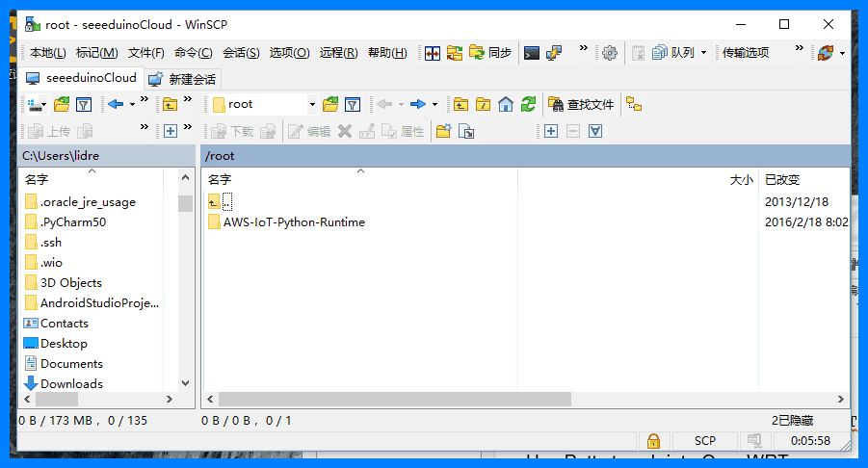Open the remote root directory combo box

(264, 104)
